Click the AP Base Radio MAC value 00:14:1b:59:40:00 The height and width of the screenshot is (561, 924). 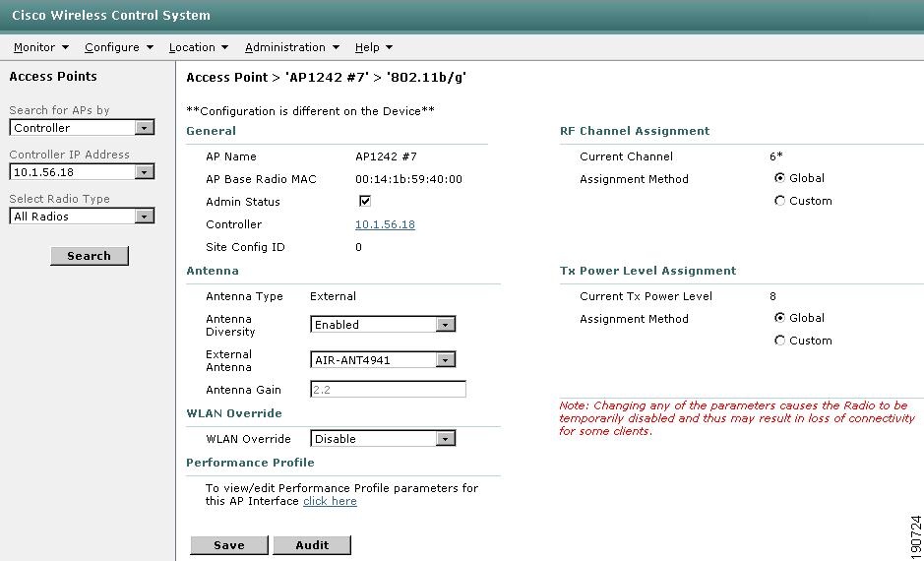point(408,179)
